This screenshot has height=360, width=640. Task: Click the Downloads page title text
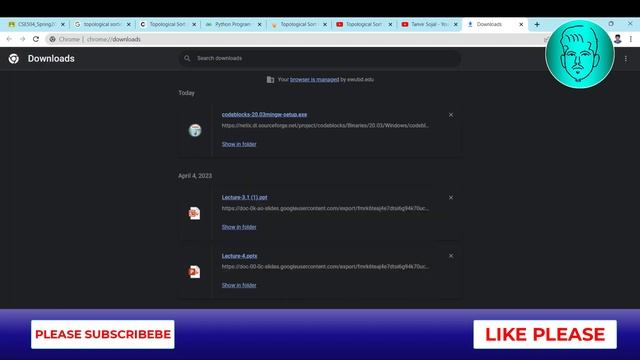pyautogui.click(x=51, y=59)
